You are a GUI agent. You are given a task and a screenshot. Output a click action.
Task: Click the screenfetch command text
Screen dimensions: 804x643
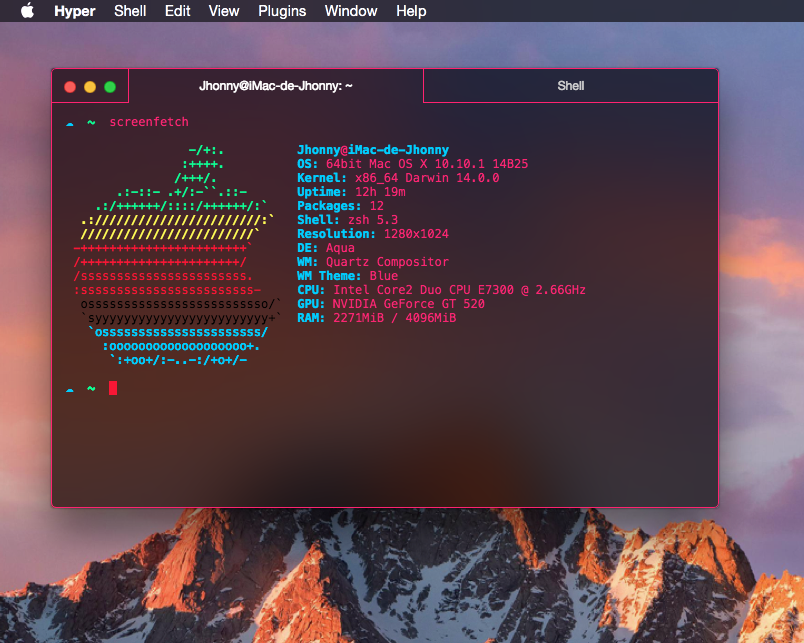[149, 122]
